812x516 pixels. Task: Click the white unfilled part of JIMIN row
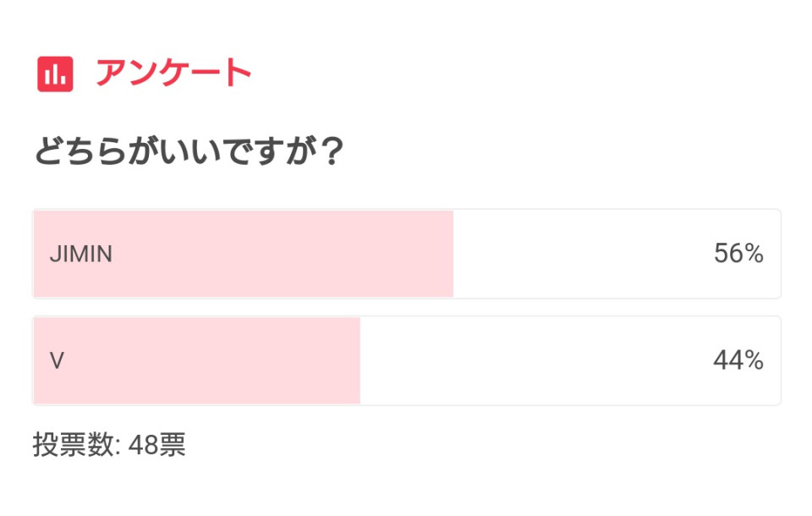click(x=617, y=254)
